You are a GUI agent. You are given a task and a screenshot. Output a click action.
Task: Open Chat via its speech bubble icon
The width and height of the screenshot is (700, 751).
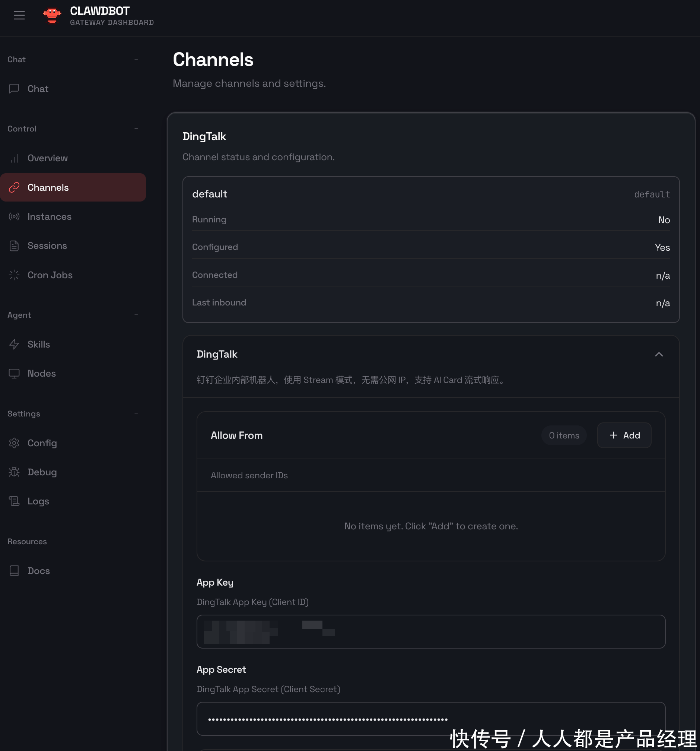pos(14,89)
